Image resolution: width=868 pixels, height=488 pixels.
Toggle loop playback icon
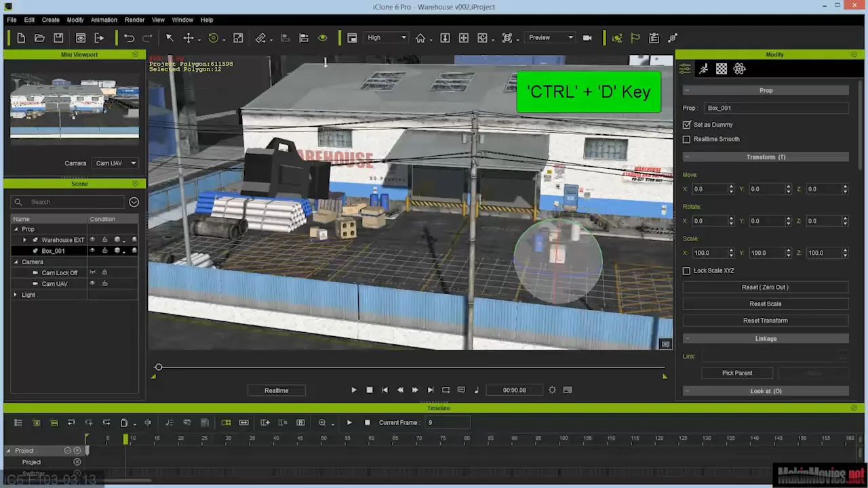[x=446, y=390]
